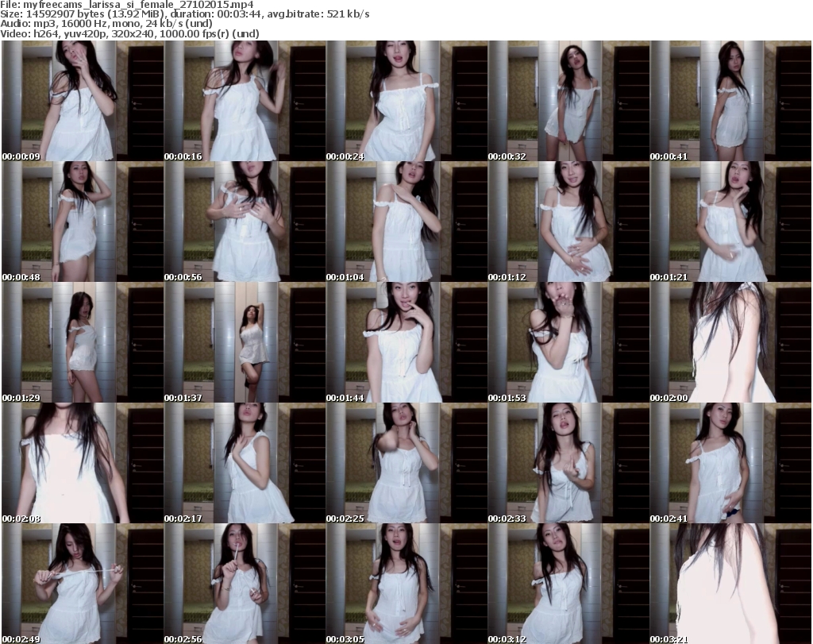
Task: Click the thumbnail timestamped 00:00:24
Action: 406,101
